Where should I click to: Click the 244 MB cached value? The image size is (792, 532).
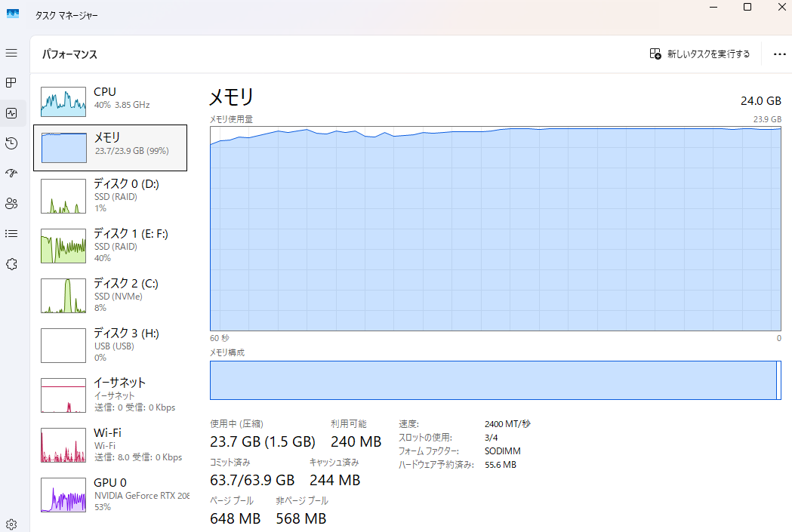(x=335, y=480)
